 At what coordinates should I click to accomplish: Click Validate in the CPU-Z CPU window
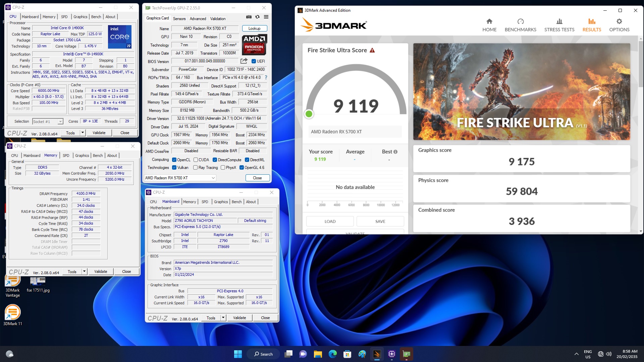coord(99,133)
